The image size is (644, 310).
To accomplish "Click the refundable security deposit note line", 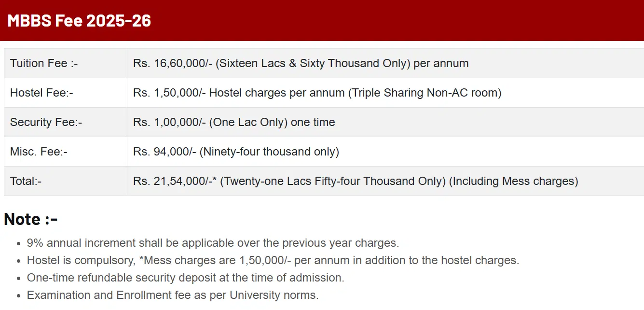I will pyautogui.click(x=185, y=278).
